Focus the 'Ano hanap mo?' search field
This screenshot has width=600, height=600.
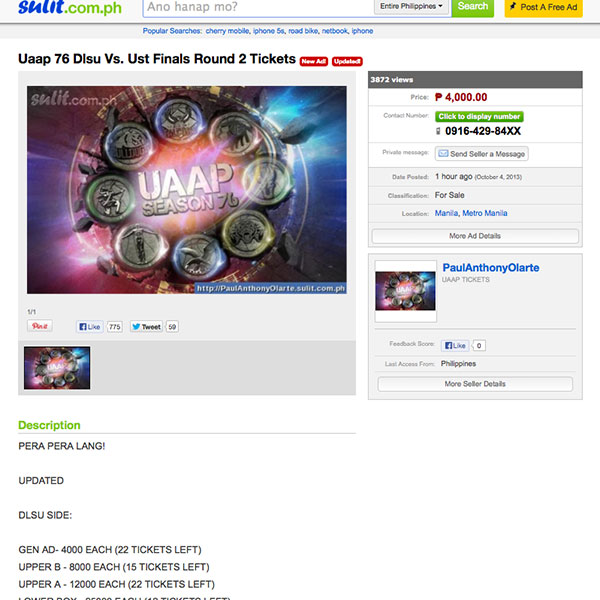[x=259, y=7]
